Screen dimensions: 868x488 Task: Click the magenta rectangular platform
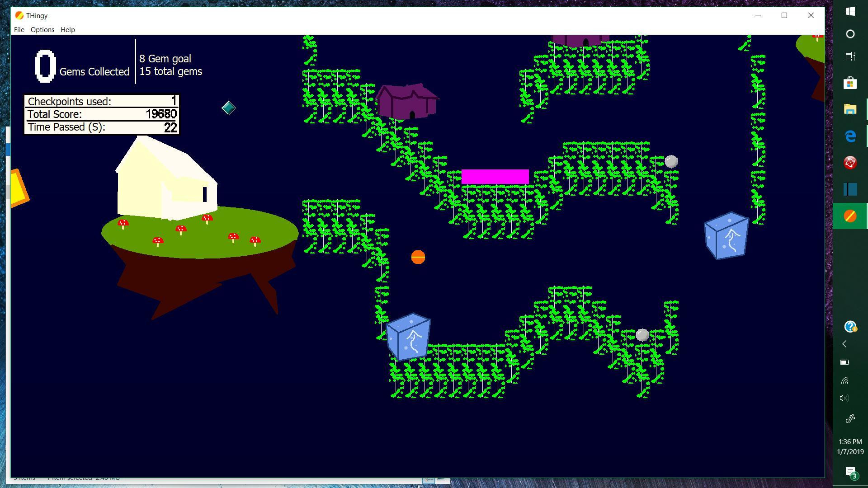point(495,177)
